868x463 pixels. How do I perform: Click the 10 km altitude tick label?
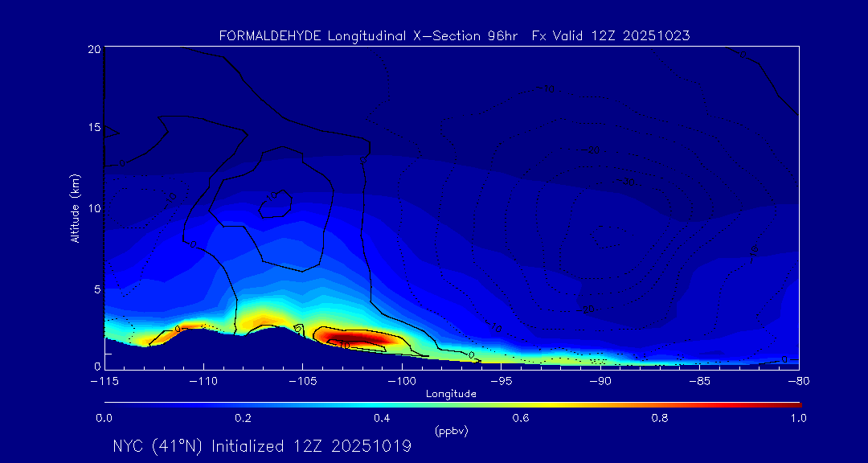[93, 208]
